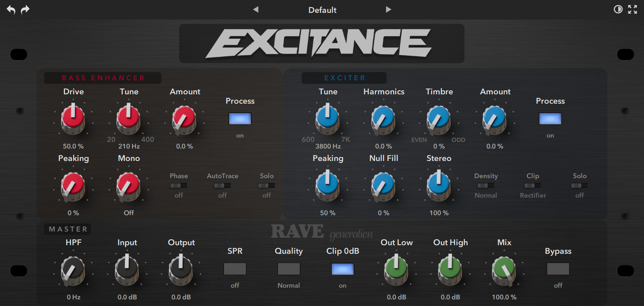This screenshot has width=644, height=306.
Task: Click the Stereo knob
Action: (439, 186)
